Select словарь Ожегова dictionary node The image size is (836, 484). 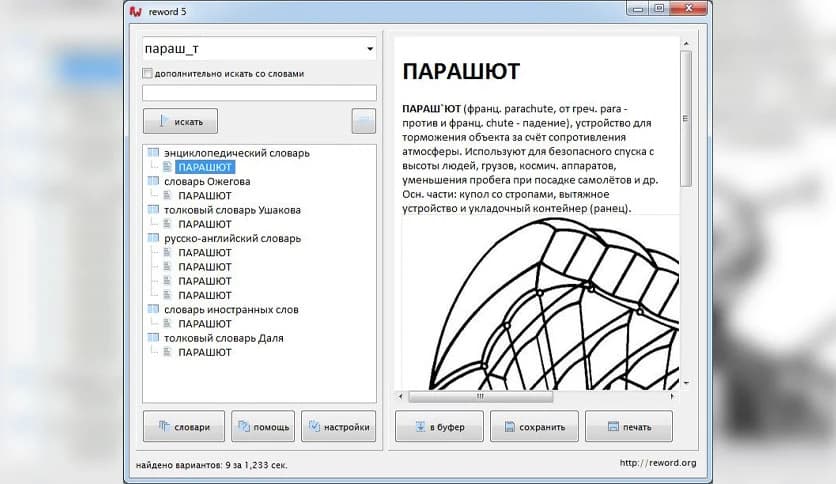coord(207,181)
